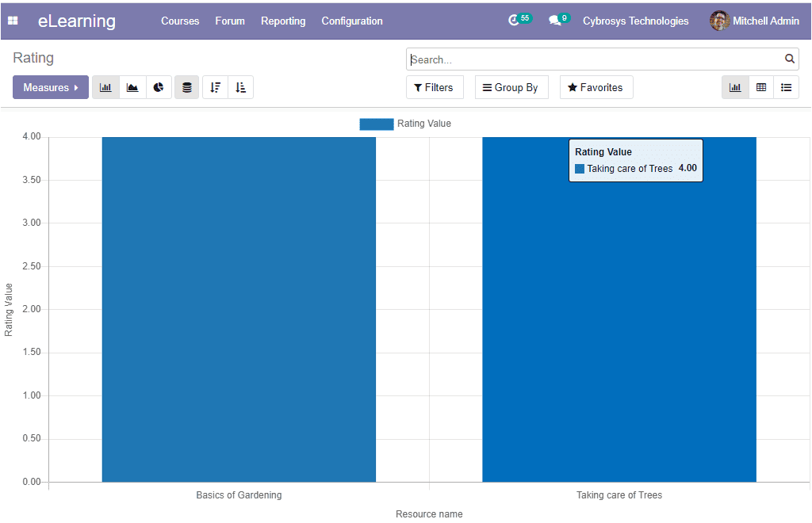Open the Reporting menu
Screen dimensions: 812x523
pos(283,21)
